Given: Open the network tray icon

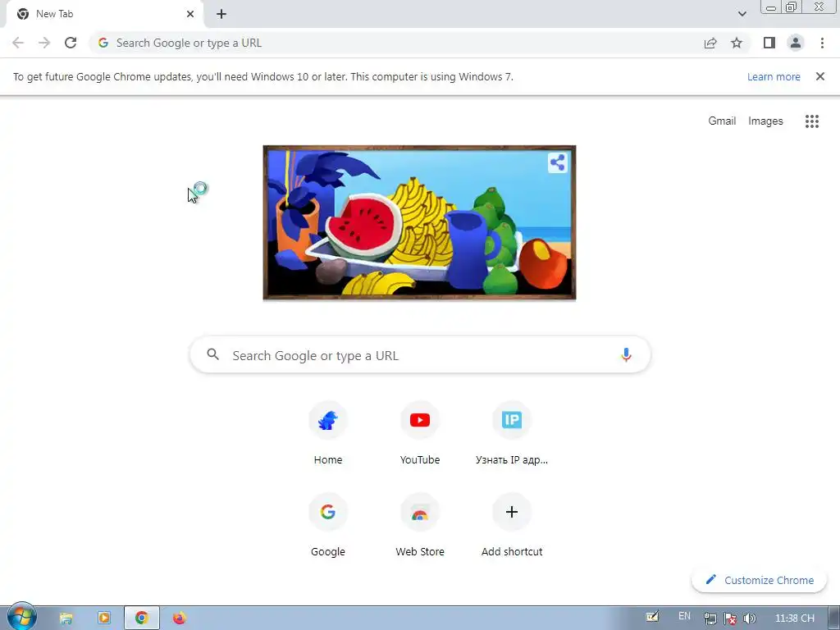Looking at the screenshot, I should [710, 619].
